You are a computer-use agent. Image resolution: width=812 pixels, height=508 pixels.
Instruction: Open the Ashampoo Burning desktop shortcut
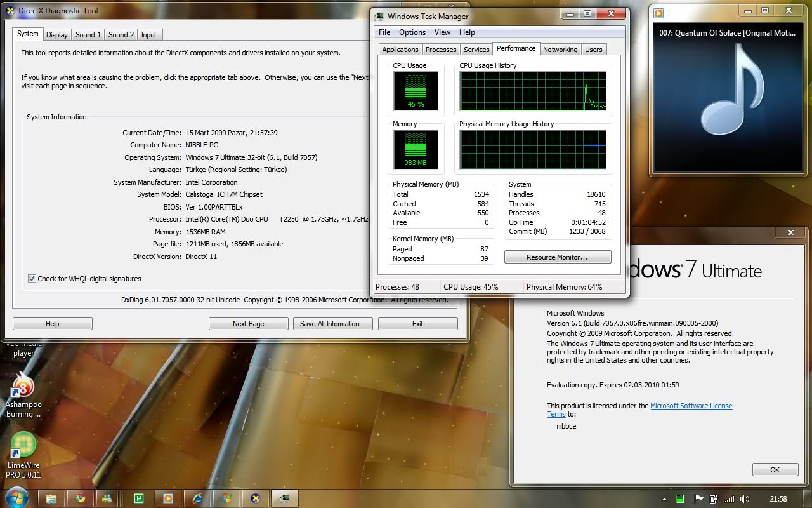point(23,394)
